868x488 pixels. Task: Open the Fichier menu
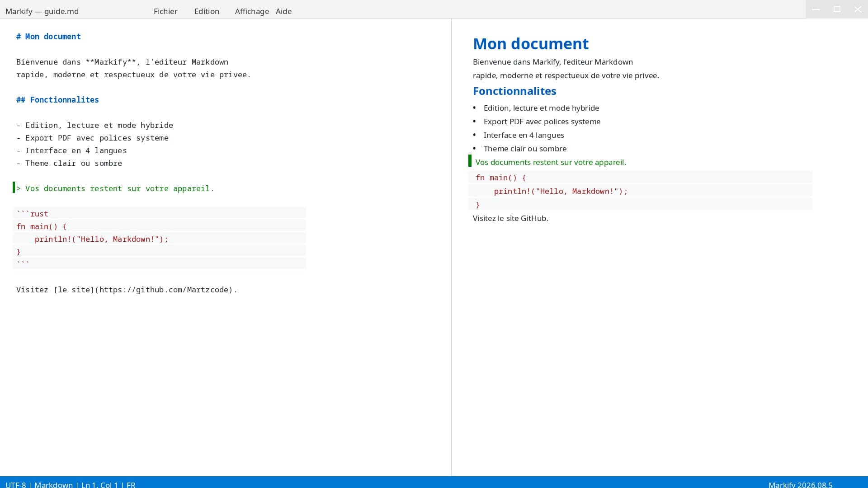[165, 11]
